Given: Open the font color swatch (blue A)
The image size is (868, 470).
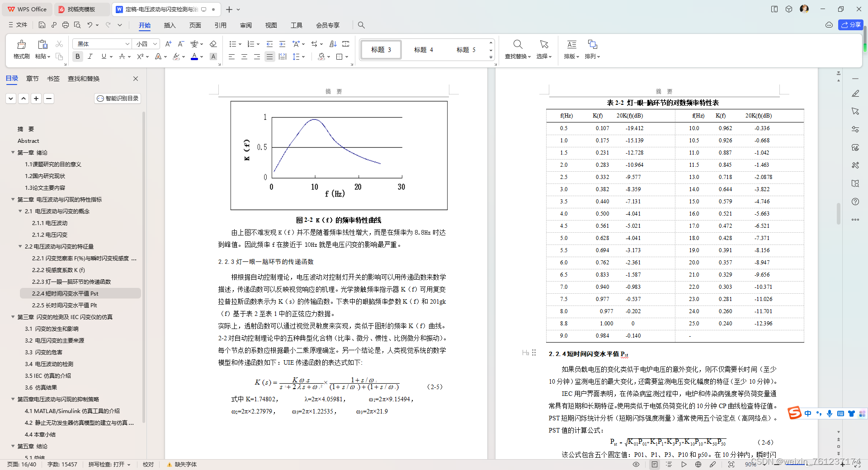Looking at the screenshot, I should click(x=194, y=56).
